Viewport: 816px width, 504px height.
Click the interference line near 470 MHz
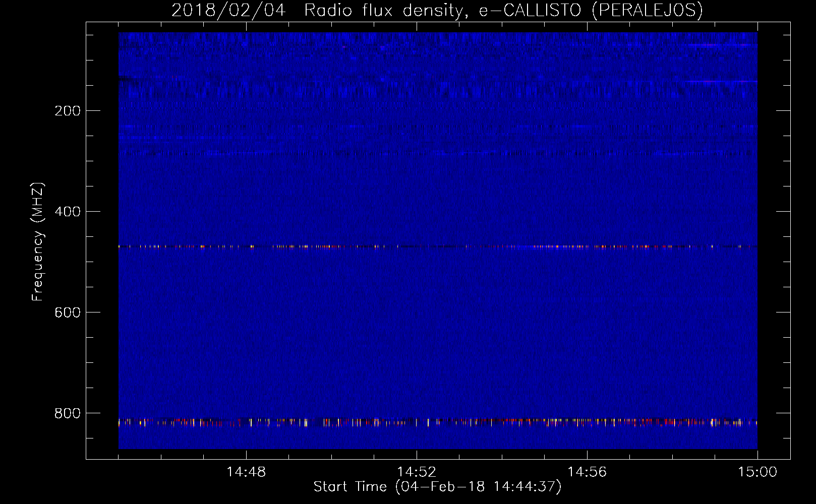click(438, 247)
